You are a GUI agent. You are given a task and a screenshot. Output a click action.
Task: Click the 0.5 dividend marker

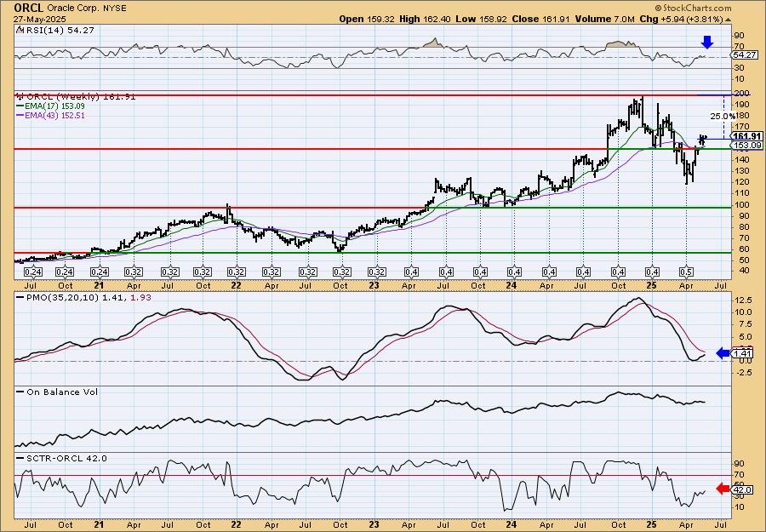[x=686, y=272]
